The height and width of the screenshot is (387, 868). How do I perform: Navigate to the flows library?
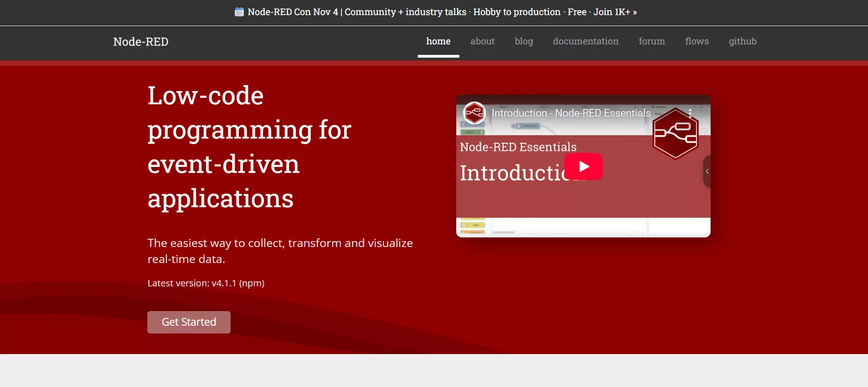tap(696, 42)
